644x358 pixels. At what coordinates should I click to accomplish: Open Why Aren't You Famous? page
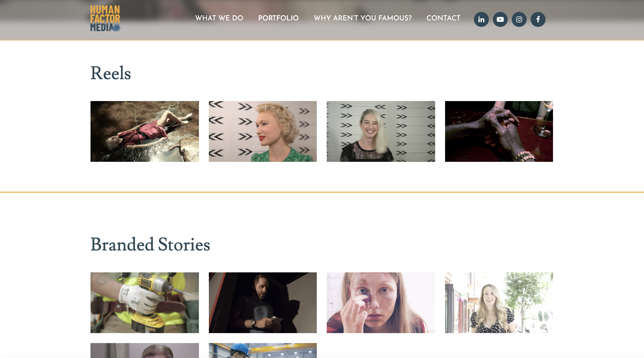(x=363, y=18)
